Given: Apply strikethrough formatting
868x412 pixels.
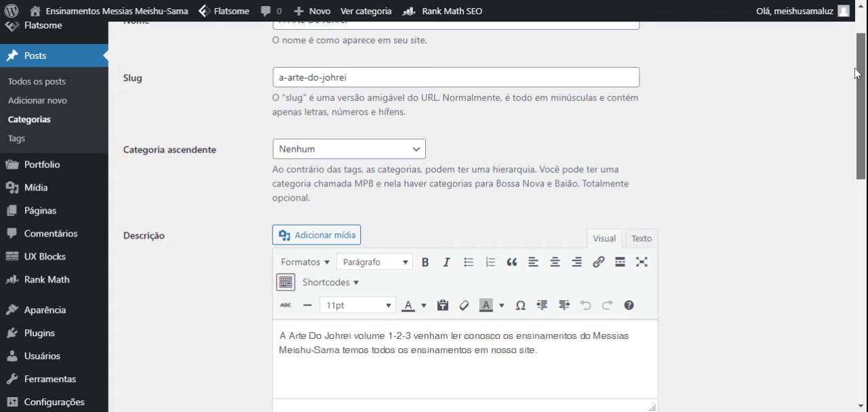Looking at the screenshot, I should tap(285, 306).
